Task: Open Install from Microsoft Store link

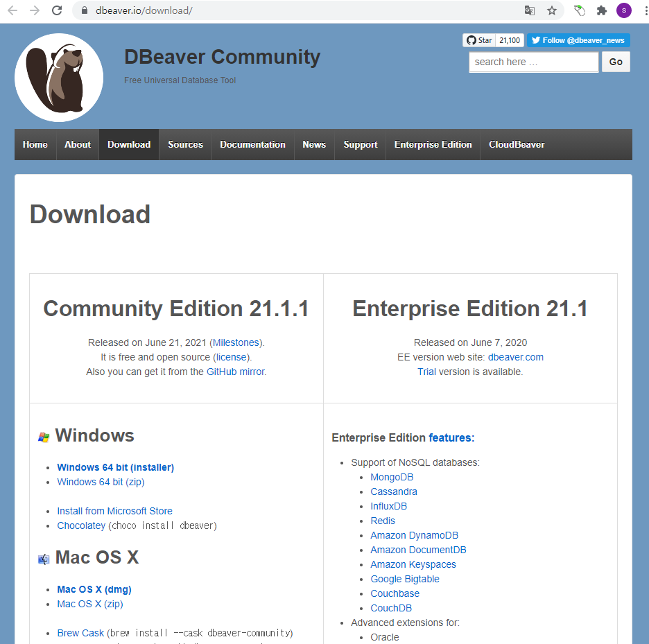Action: point(114,511)
